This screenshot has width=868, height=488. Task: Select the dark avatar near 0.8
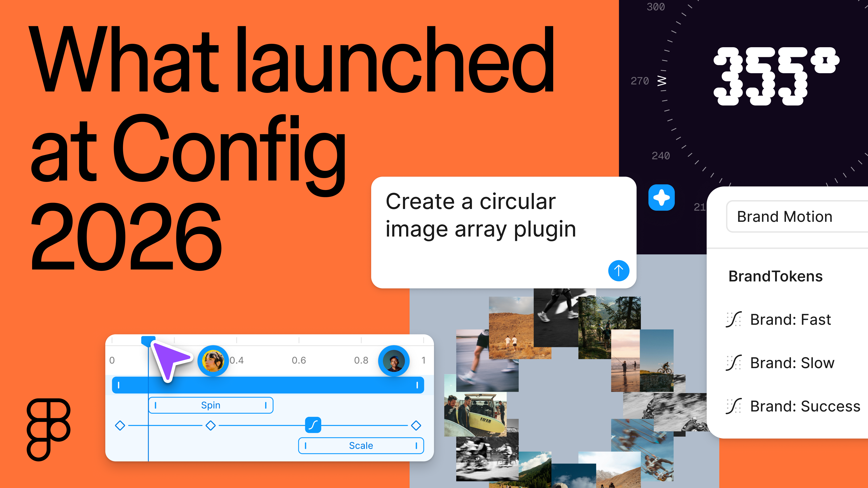click(x=394, y=361)
